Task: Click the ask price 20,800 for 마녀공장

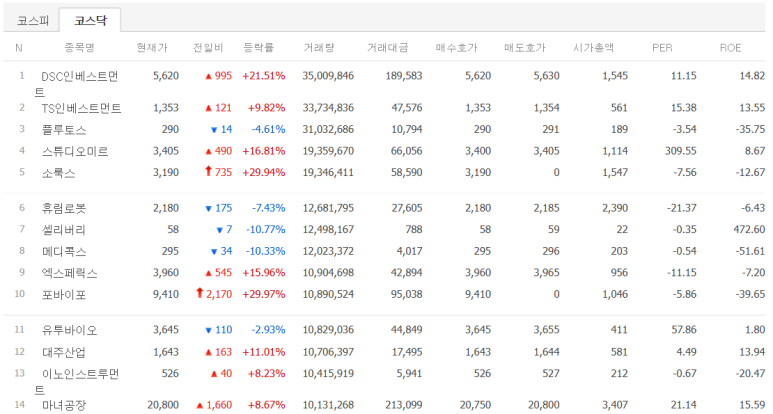Action: [544, 405]
